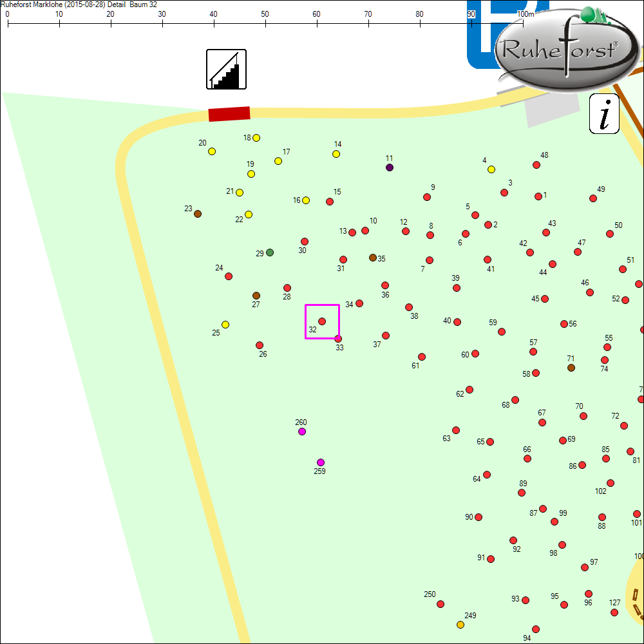
Task: Select brown tree marker 27
Action: [256, 296]
